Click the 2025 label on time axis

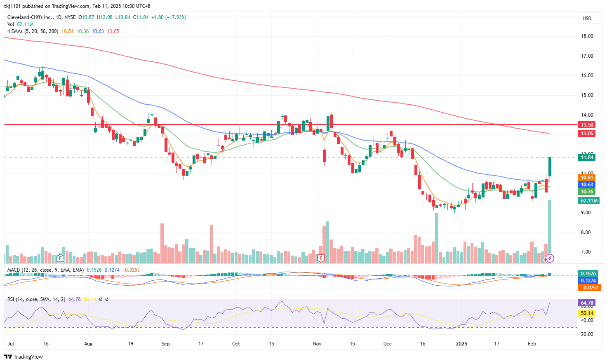(461, 344)
